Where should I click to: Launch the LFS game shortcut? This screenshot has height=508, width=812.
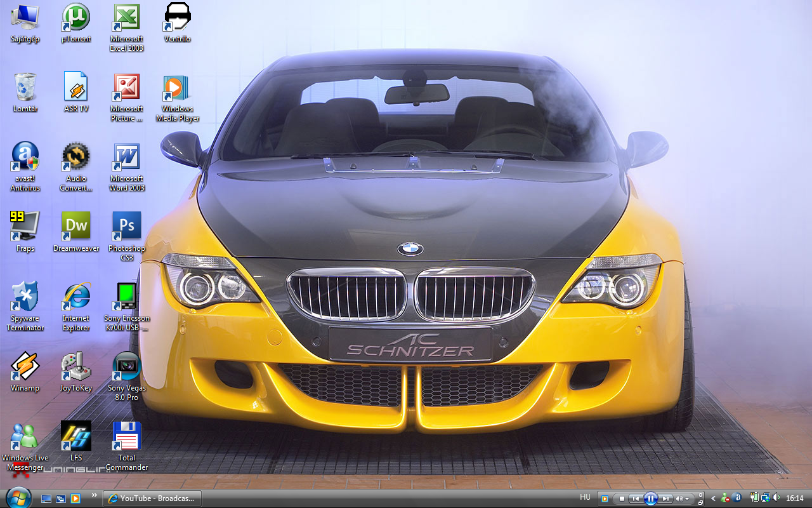(76, 441)
